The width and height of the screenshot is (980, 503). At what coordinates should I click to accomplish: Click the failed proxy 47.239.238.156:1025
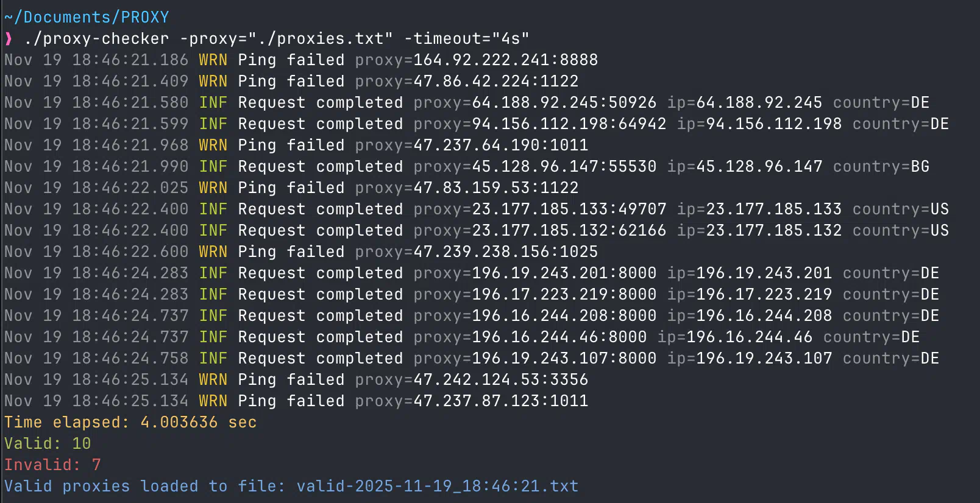pyautogui.click(x=505, y=252)
